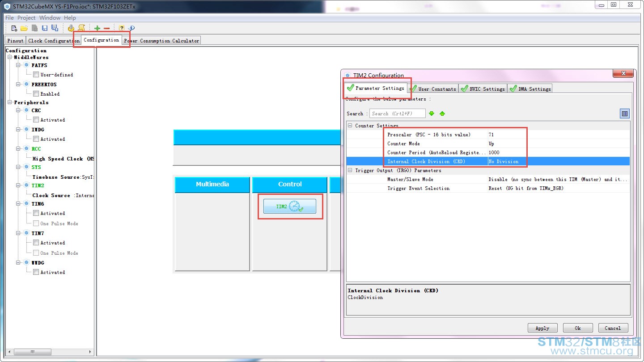
Task: Open the Project menu
Action: coord(26,18)
